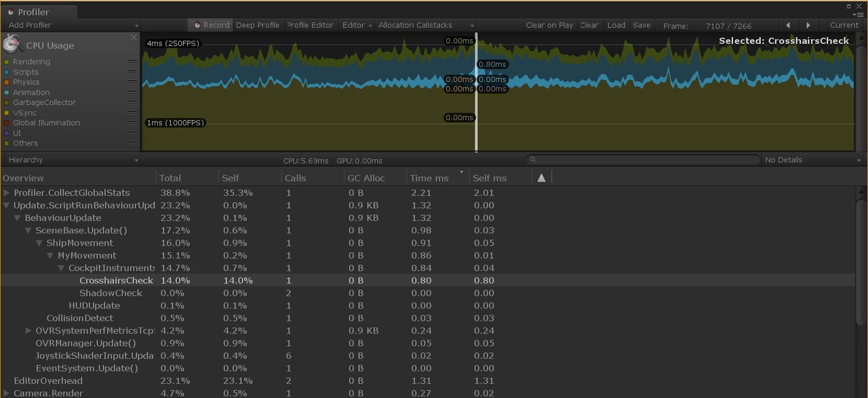
Task: Select the ShadowCheck row in hierarchy
Action: (x=111, y=293)
